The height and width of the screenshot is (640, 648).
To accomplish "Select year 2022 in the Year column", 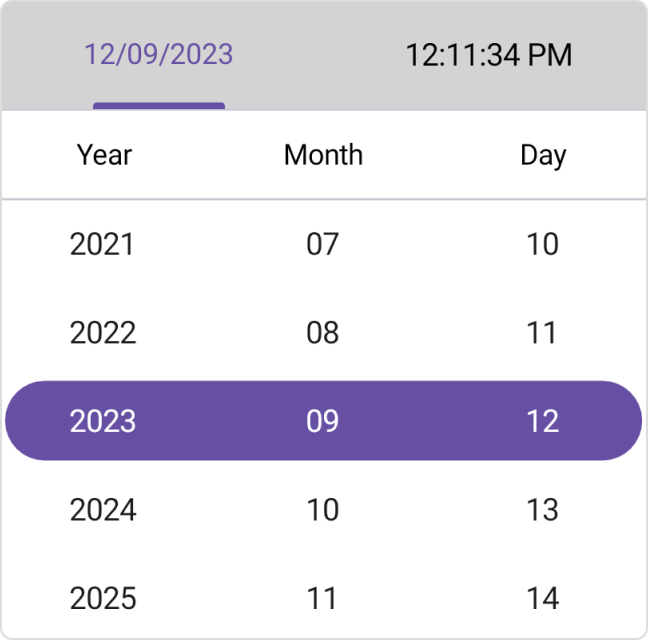I will (x=103, y=332).
